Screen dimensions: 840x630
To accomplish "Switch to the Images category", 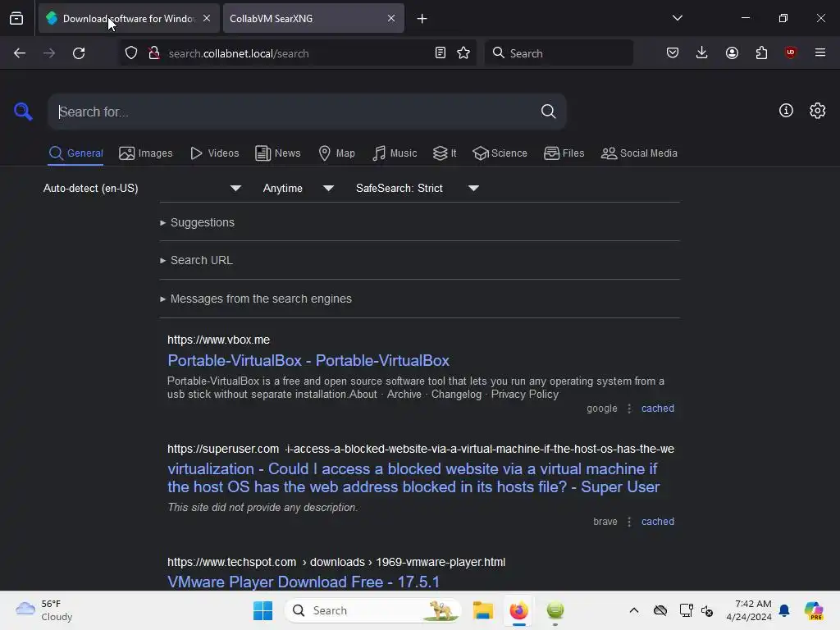I will pos(146,153).
